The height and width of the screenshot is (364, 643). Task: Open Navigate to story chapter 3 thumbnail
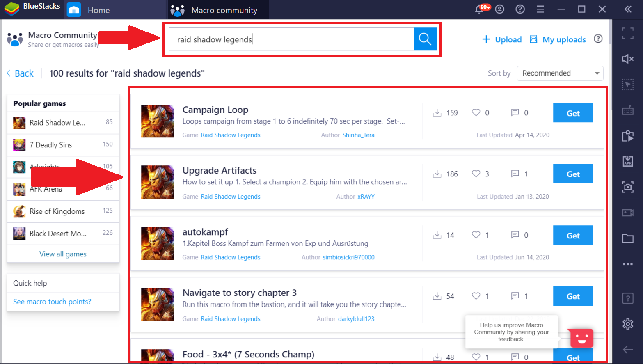158,304
